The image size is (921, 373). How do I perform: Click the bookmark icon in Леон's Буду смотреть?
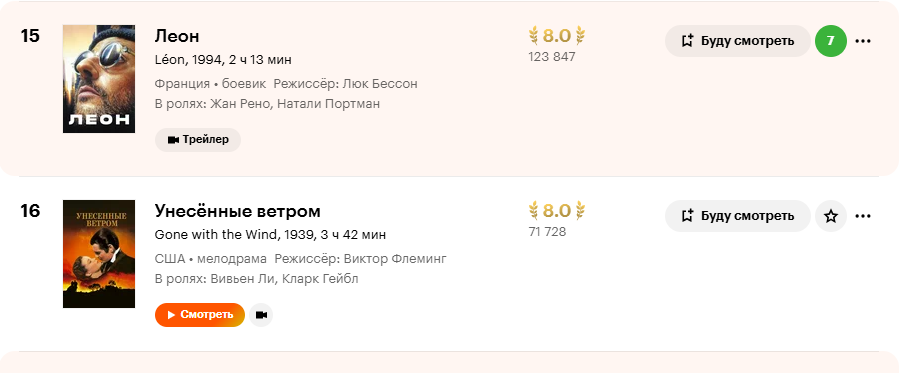click(687, 41)
